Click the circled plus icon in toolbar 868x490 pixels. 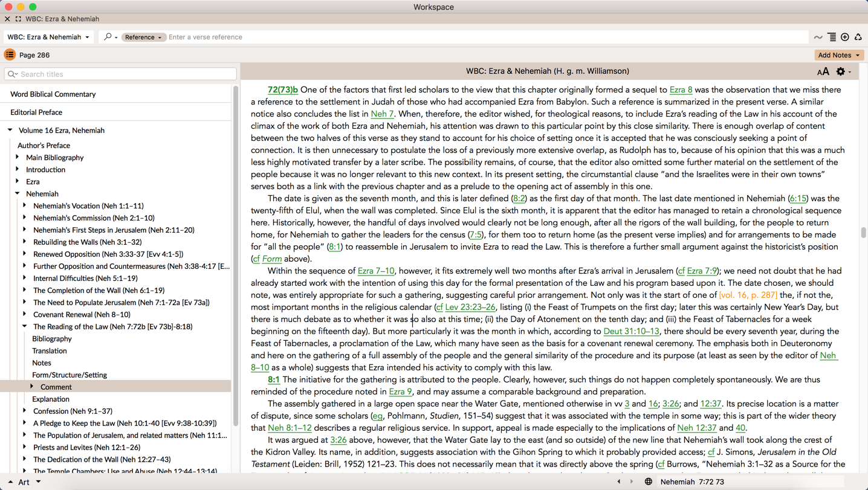(x=845, y=37)
